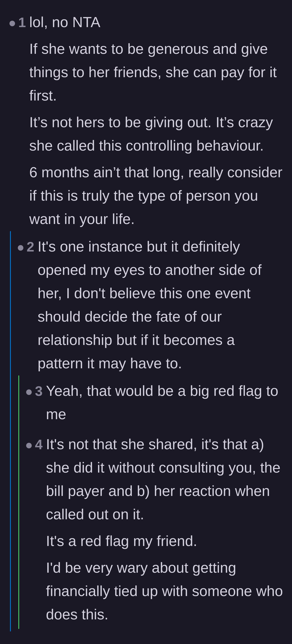Click the "If she wants to be generous" paragraph
The image size is (292, 644).
point(153,72)
